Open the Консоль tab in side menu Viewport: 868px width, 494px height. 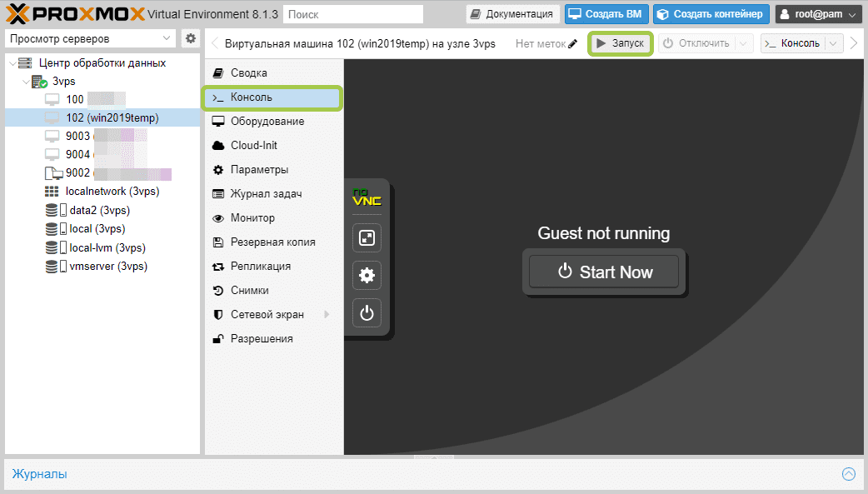[272, 97]
